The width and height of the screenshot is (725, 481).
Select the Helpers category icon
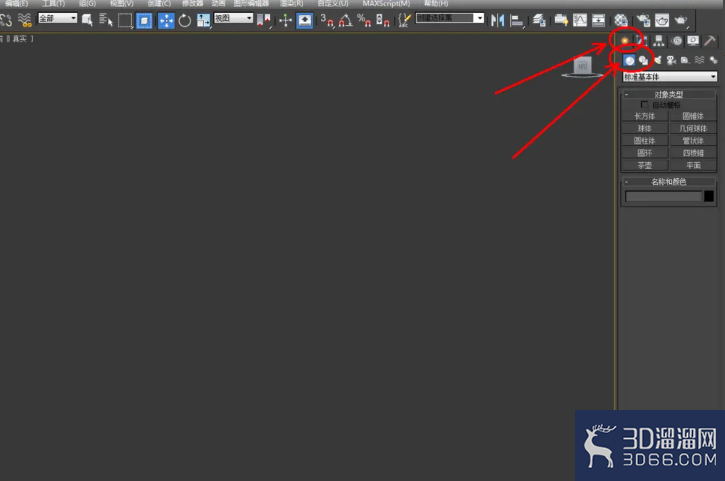(x=685, y=60)
